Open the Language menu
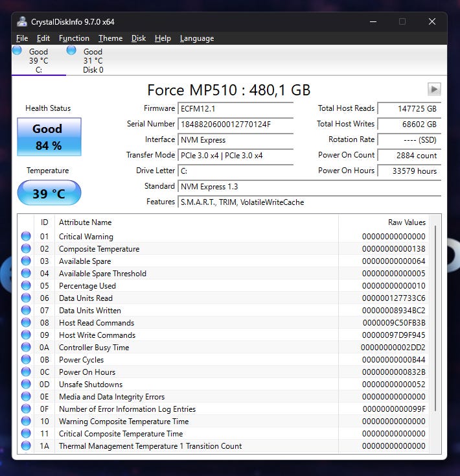460x476 pixels. click(197, 38)
